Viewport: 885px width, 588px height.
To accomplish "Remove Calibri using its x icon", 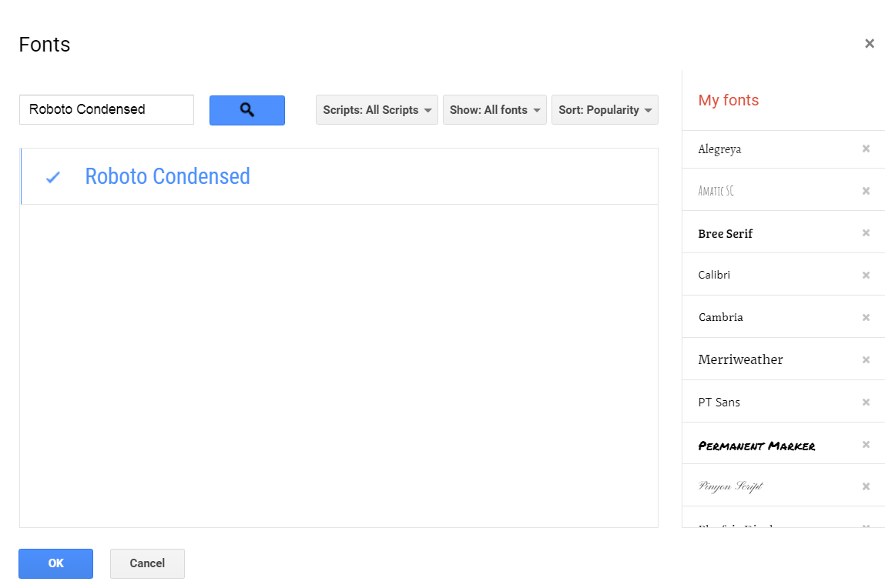I will pos(866,276).
